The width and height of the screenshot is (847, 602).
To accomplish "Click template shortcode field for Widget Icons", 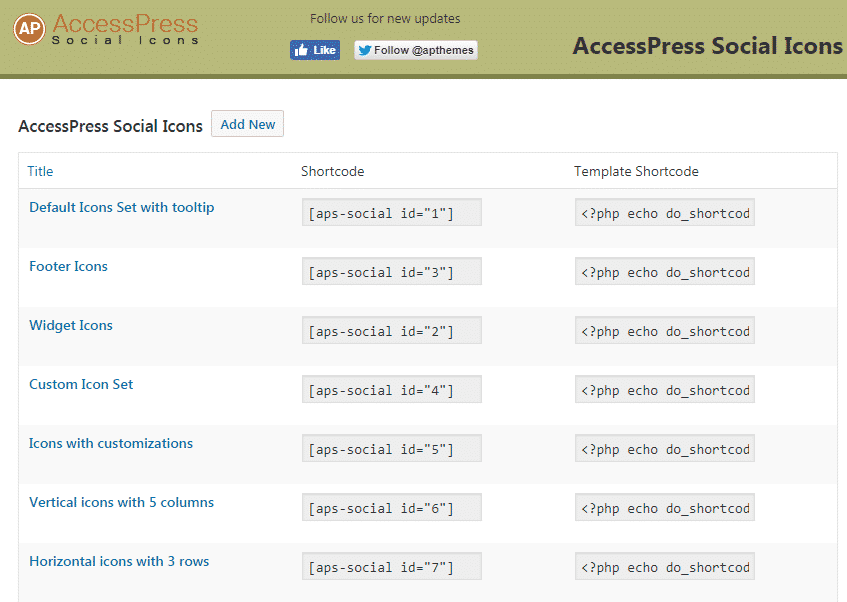I will [x=665, y=330].
